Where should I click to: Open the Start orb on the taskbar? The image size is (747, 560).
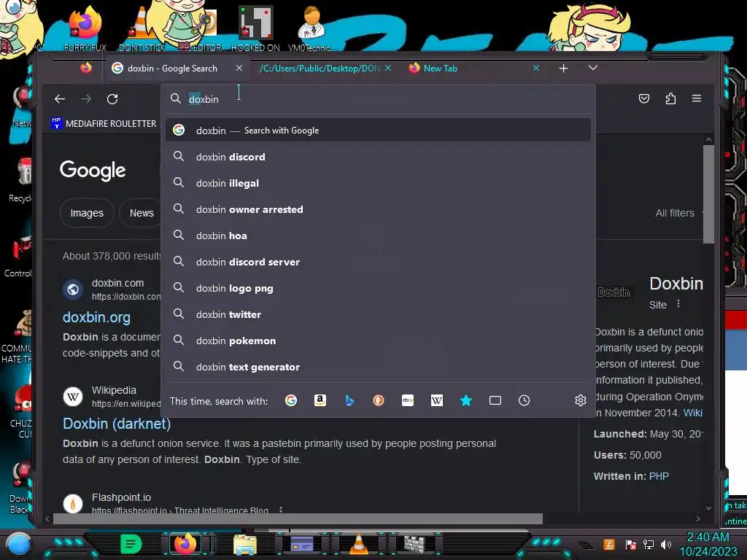click(18, 544)
